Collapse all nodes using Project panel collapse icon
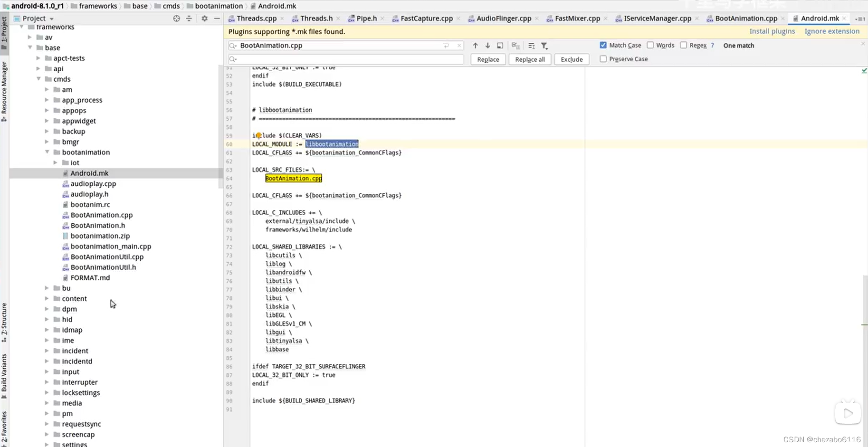This screenshot has width=868, height=447. (189, 18)
